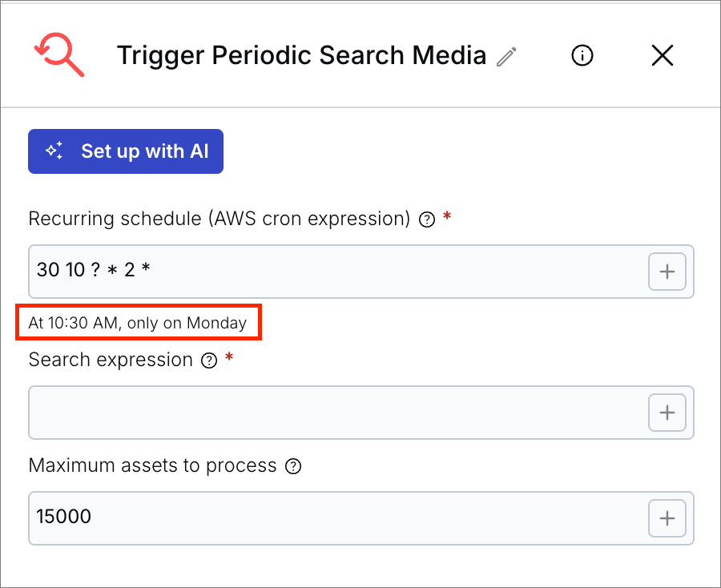Click the Set up with AI button

[x=126, y=151]
